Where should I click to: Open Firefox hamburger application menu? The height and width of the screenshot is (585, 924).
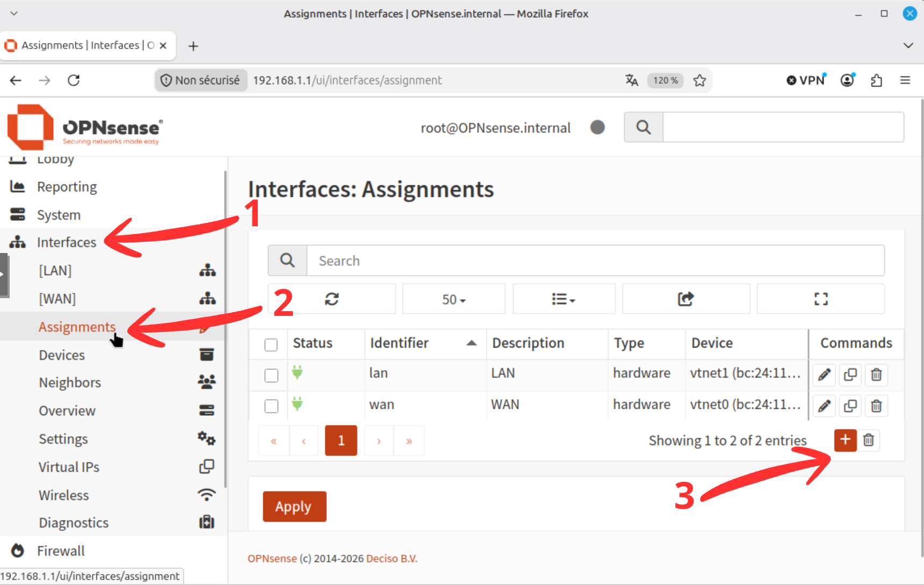(905, 80)
